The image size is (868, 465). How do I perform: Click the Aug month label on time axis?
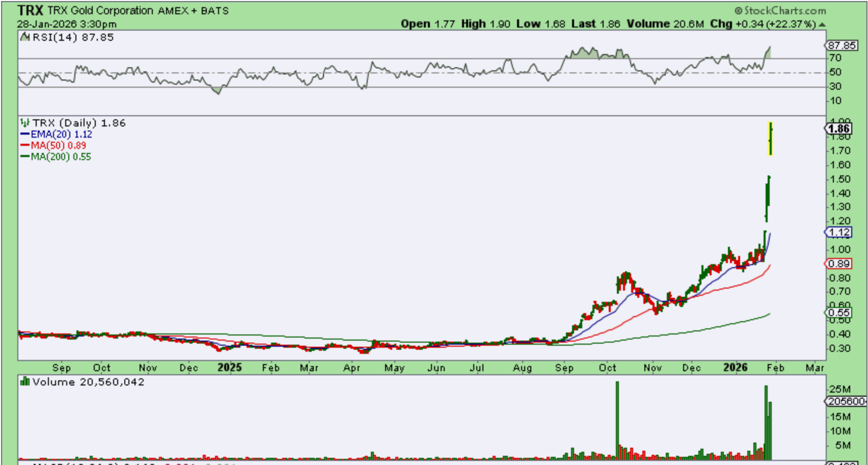point(522,368)
